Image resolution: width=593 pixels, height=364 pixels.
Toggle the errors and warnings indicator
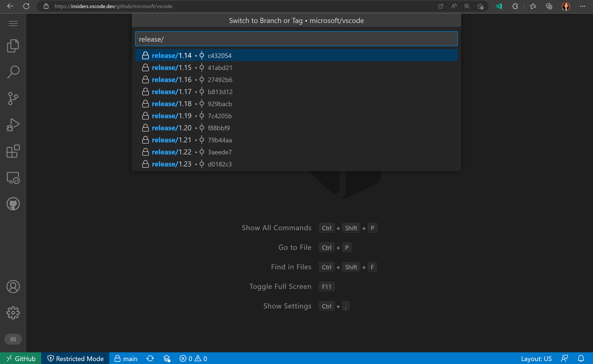pyautogui.click(x=193, y=359)
